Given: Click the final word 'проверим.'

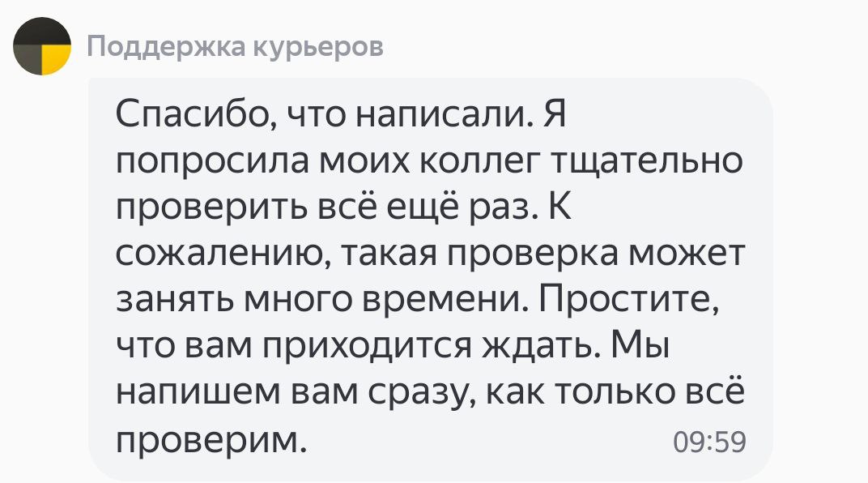Looking at the screenshot, I should pyautogui.click(x=213, y=440).
